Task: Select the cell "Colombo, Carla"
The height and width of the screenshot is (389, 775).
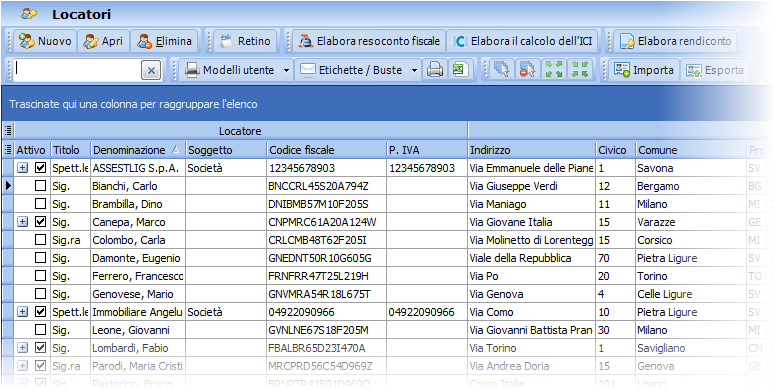Action: (x=137, y=240)
